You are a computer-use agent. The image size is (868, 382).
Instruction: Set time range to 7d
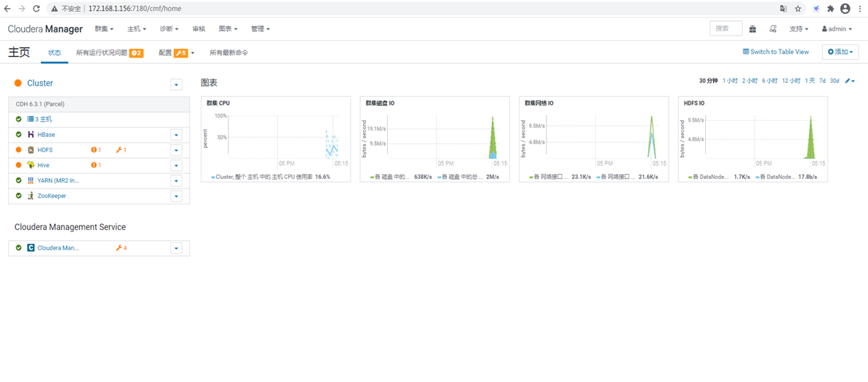(823, 81)
